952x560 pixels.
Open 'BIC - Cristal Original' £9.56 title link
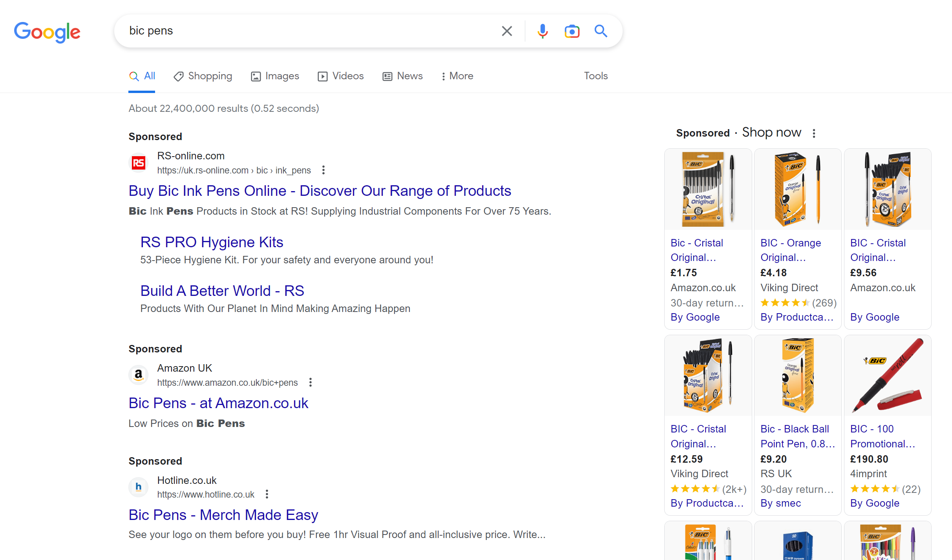coord(878,250)
